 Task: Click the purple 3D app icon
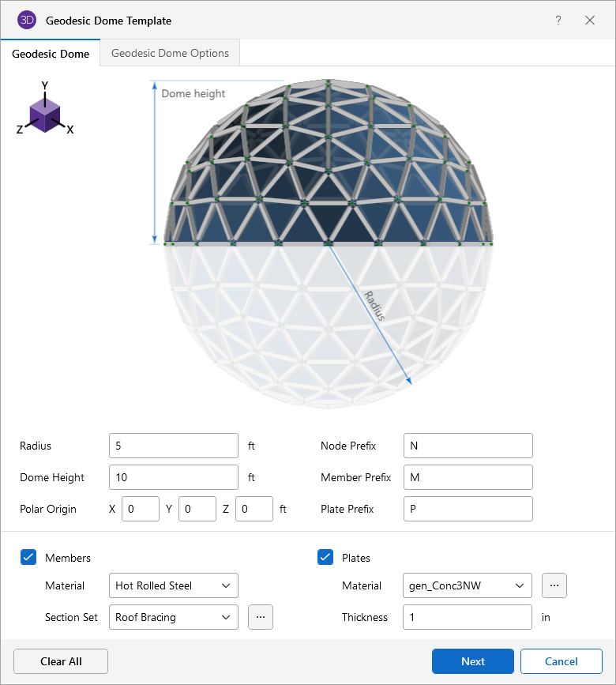[27, 21]
